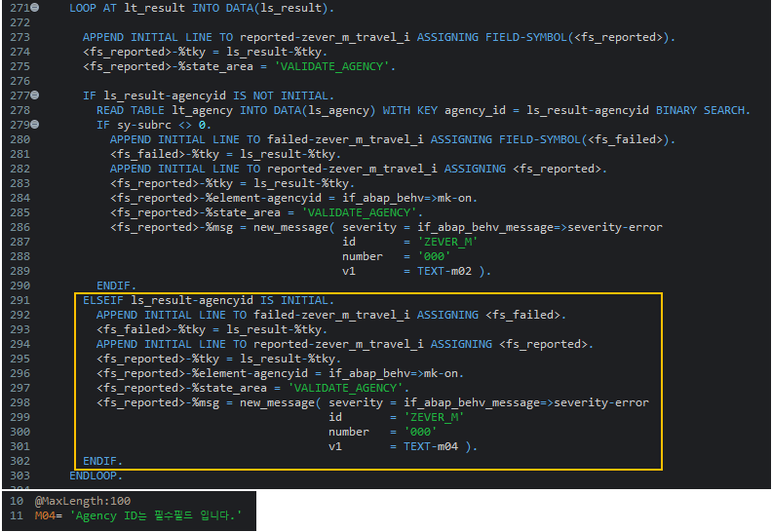Click M04 text symbol key
Screen dimensions: 772x532
(45, 515)
